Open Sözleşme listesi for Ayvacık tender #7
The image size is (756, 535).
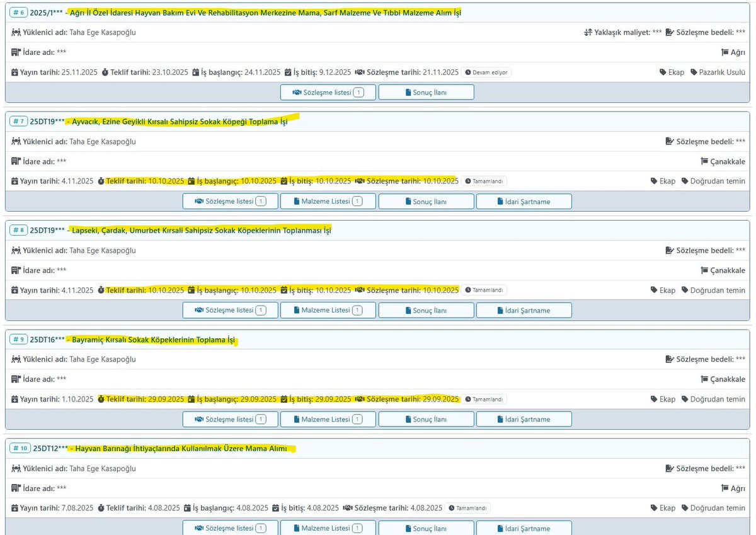pyautogui.click(x=230, y=201)
